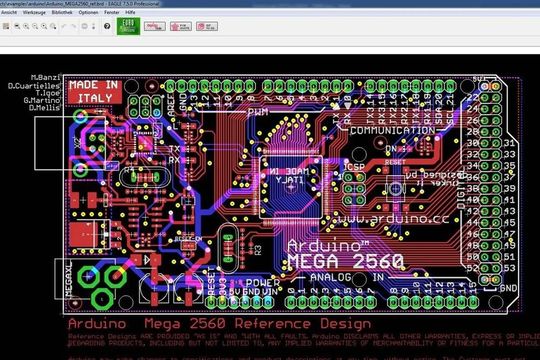540x360 pixels.
Task: Click the IDF to 3D toolbar button
Action: 207,26
